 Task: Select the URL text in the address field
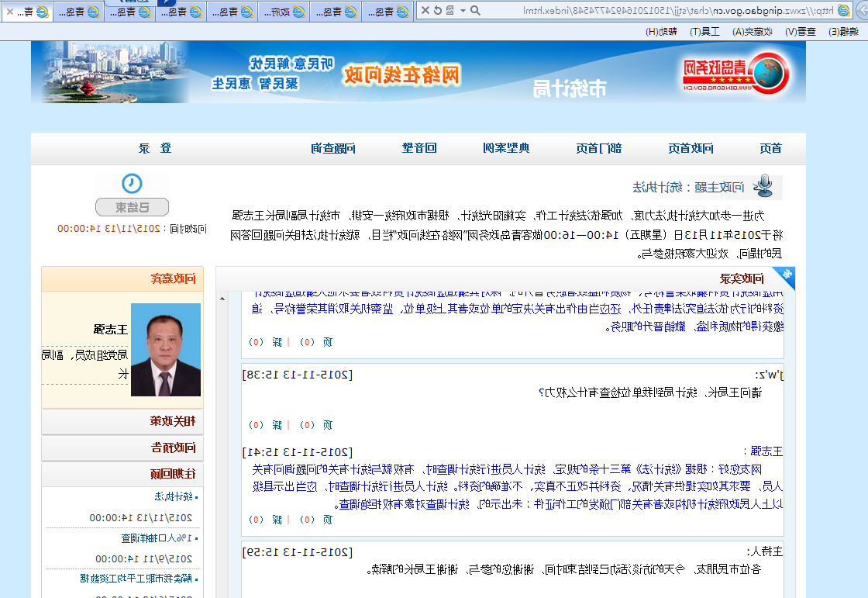[678, 11]
